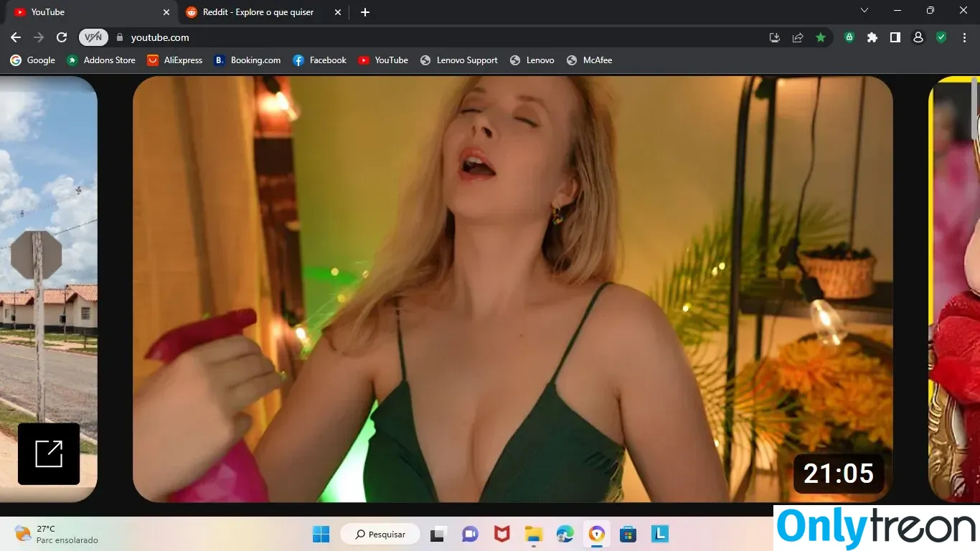Click the green checkmark shield extension
The width and height of the screenshot is (980, 551).
(x=941, y=37)
